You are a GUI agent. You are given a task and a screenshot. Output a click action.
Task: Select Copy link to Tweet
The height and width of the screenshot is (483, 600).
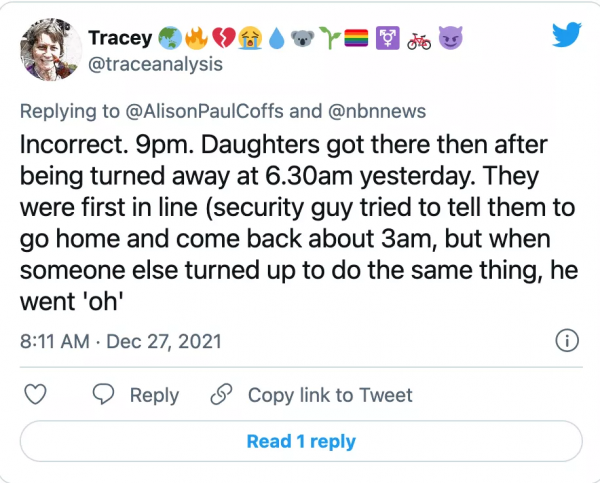tap(330, 395)
